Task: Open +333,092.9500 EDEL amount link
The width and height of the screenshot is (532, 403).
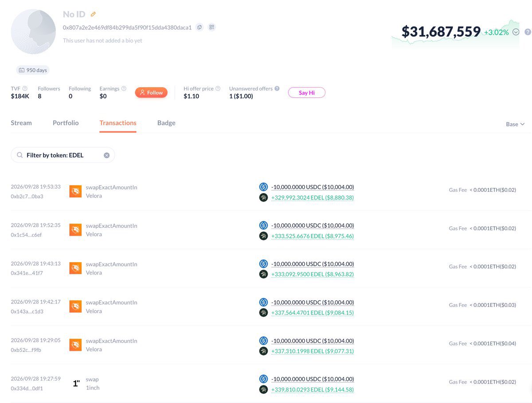Action: pos(313,274)
